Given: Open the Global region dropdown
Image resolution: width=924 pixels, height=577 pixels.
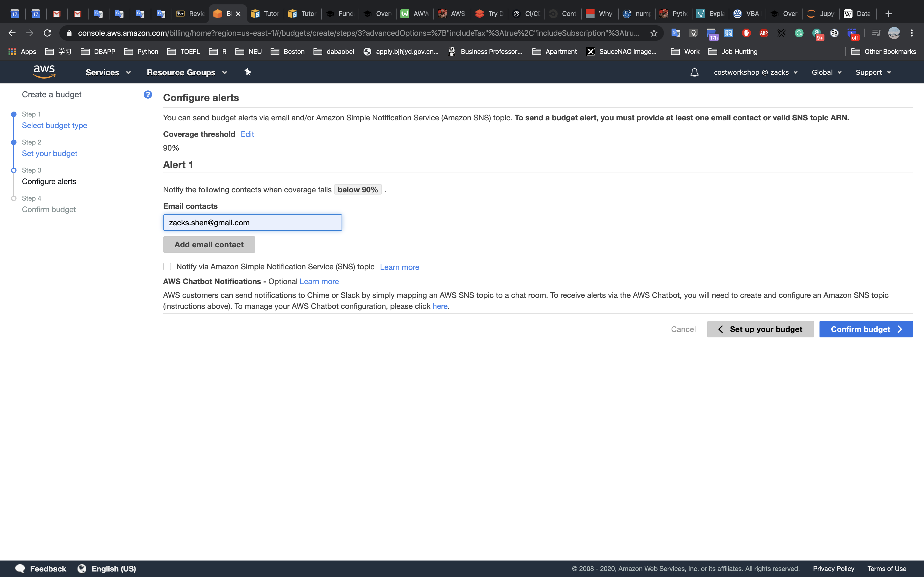Looking at the screenshot, I should point(826,72).
